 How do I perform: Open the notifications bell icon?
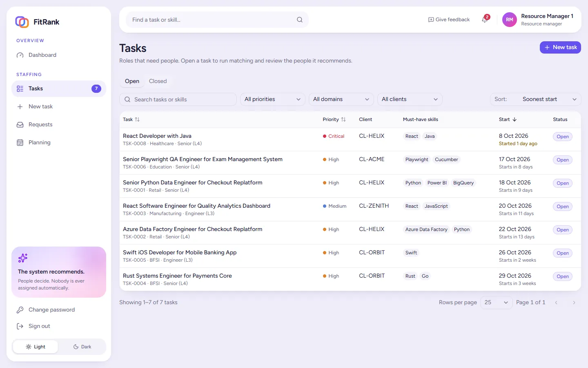(x=485, y=20)
